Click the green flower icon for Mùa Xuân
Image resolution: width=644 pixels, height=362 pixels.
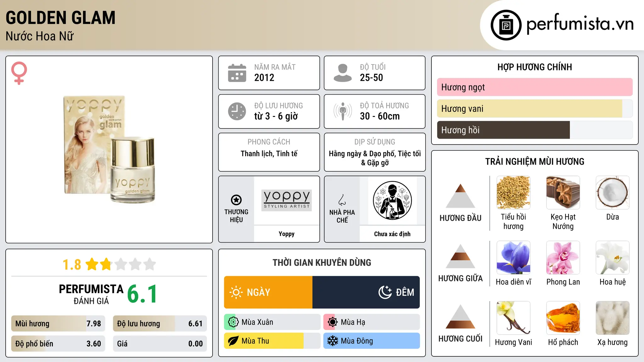tap(233, 322)
